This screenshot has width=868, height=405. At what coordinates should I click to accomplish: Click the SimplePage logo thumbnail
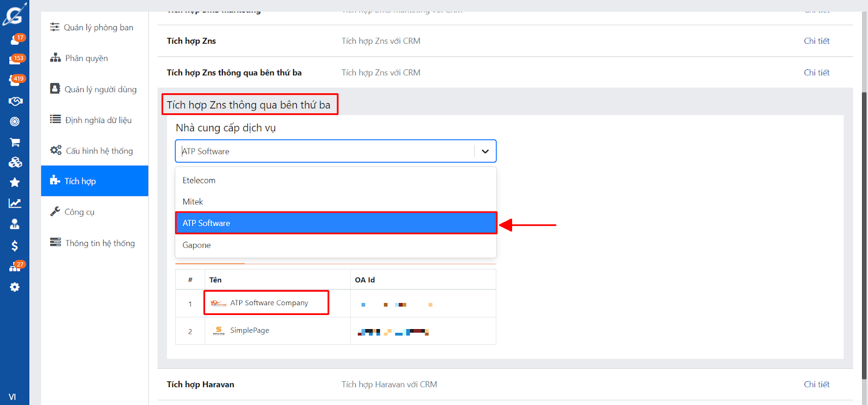(x=219, y=331)
